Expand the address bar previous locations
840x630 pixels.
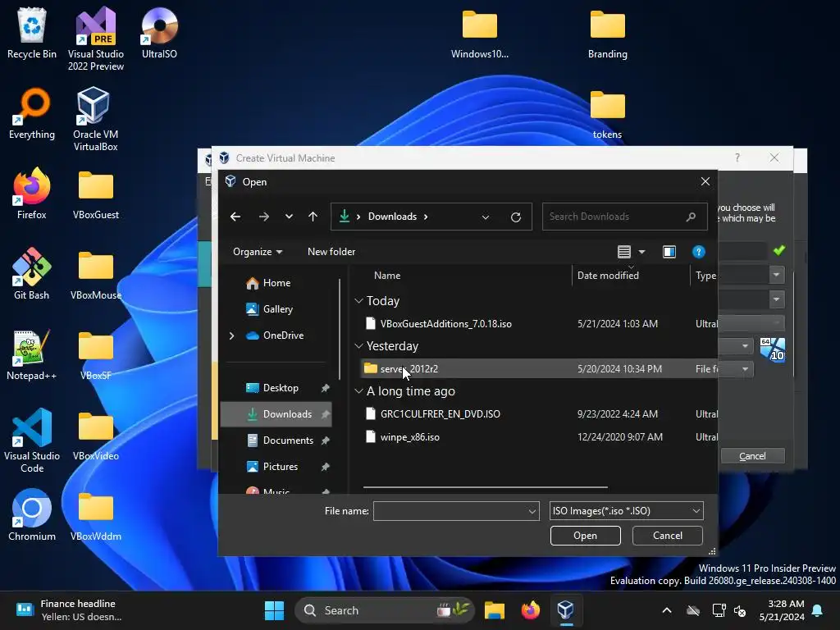tap(486, 217)
